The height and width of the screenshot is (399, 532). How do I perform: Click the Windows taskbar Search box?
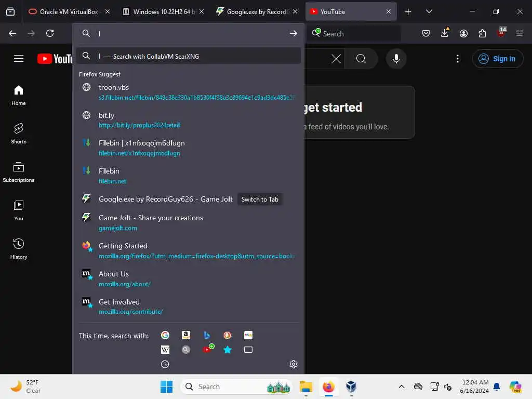tap(236, 387)
